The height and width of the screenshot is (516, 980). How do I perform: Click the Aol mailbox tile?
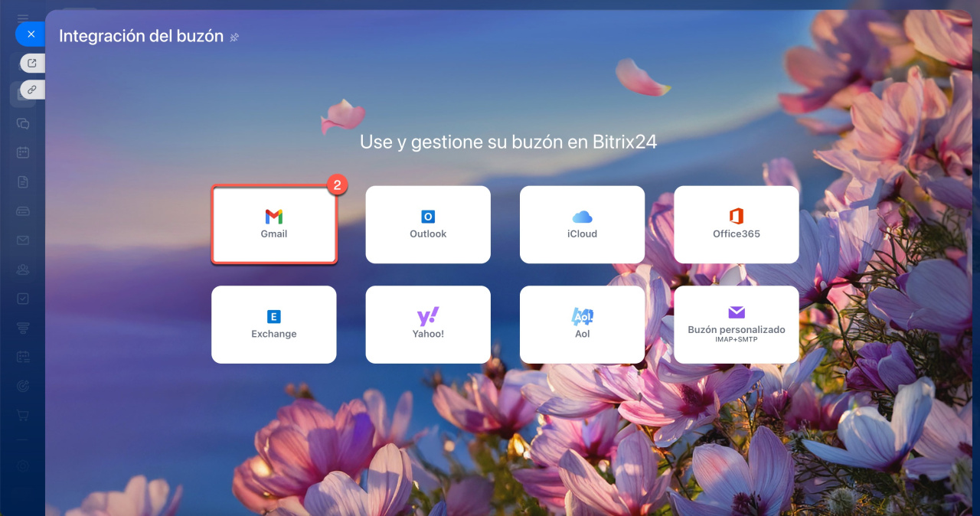tap(582, 325)
